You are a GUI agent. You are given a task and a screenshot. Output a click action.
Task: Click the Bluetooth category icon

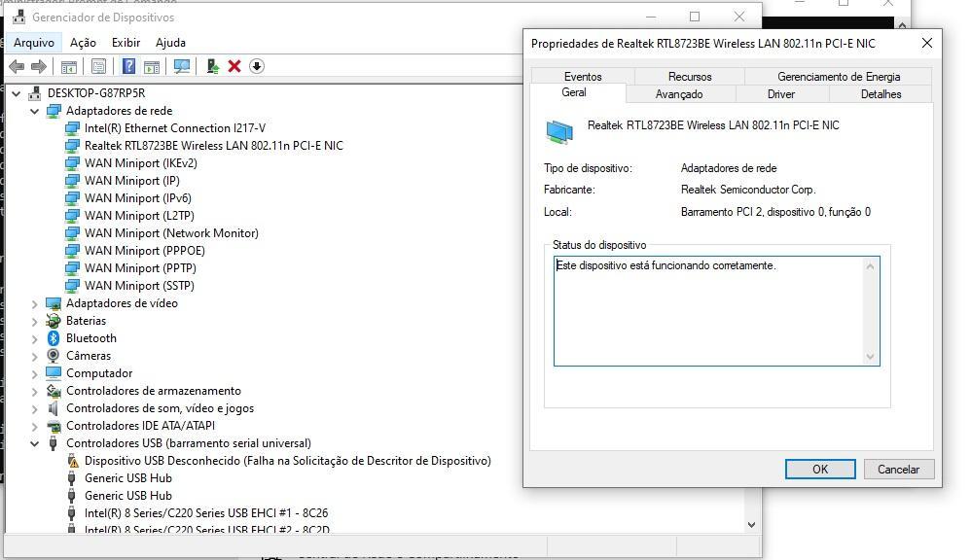54,338
